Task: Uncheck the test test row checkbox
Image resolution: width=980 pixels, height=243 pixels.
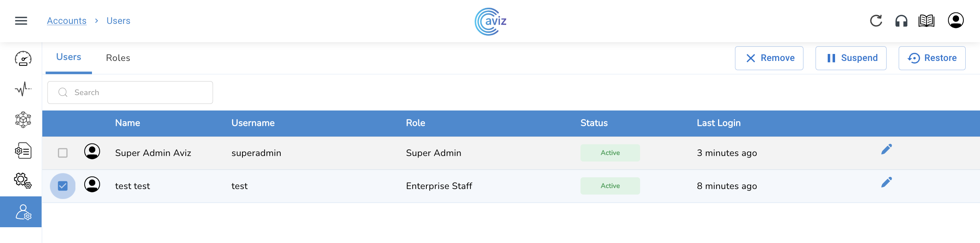Action: coord(63,186)
